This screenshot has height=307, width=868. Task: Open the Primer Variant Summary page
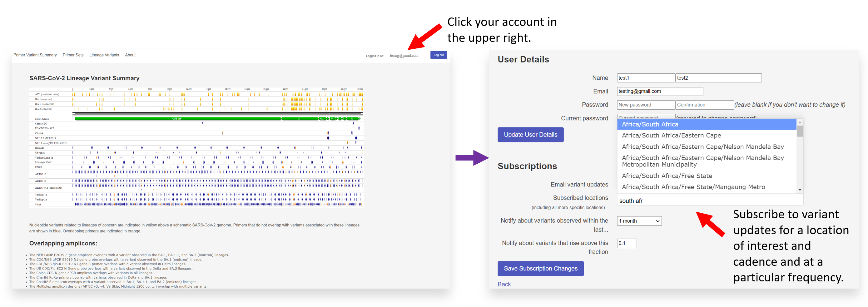[35, 55]
